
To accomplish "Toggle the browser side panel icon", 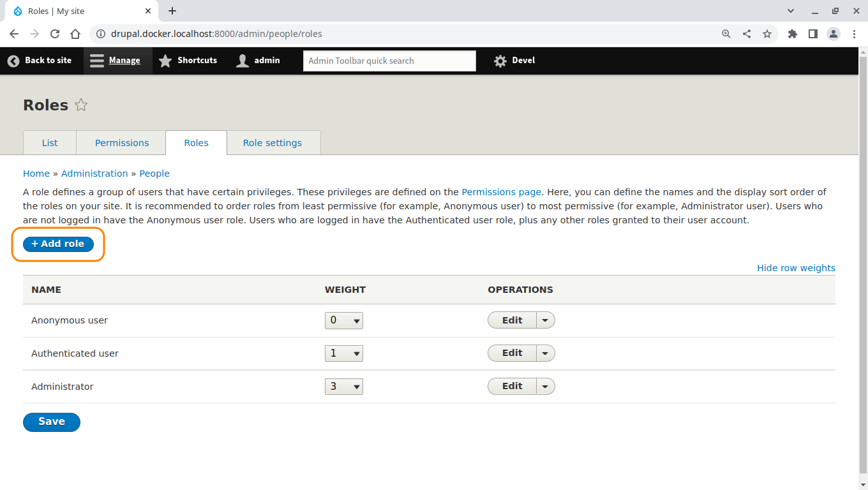I will click(813, 34).
